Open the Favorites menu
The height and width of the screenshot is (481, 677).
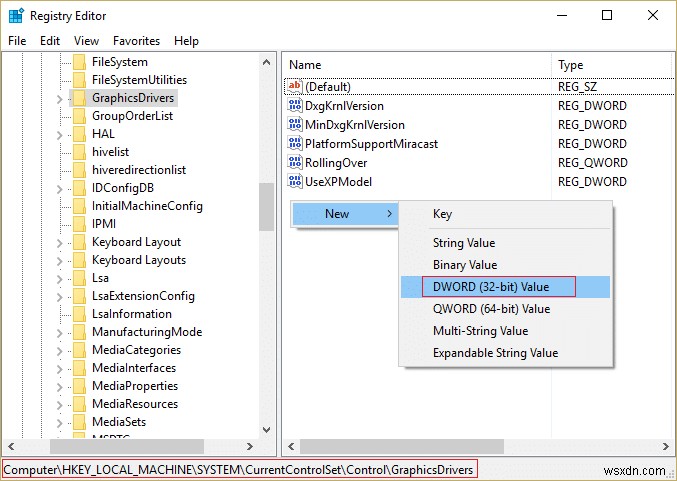point(136,41)
